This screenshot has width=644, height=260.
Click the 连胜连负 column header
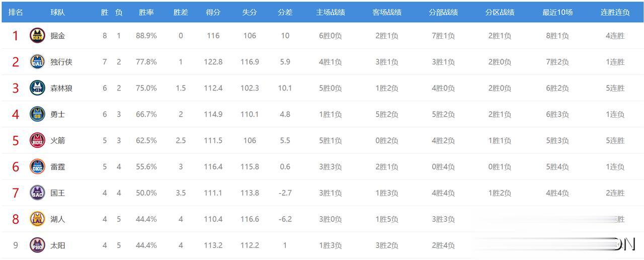[x=615, y=12]
